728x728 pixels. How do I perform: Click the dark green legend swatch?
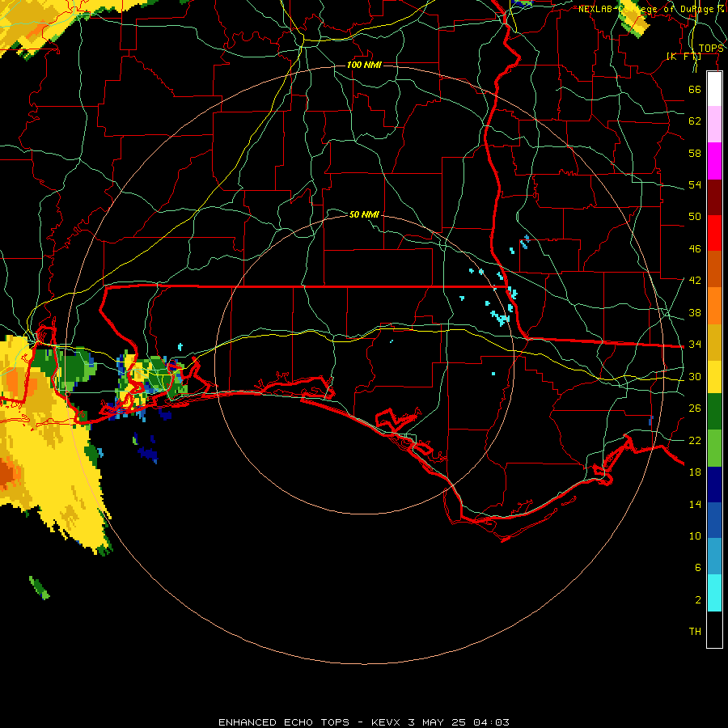pyautogui.click(x=714, y=412)
